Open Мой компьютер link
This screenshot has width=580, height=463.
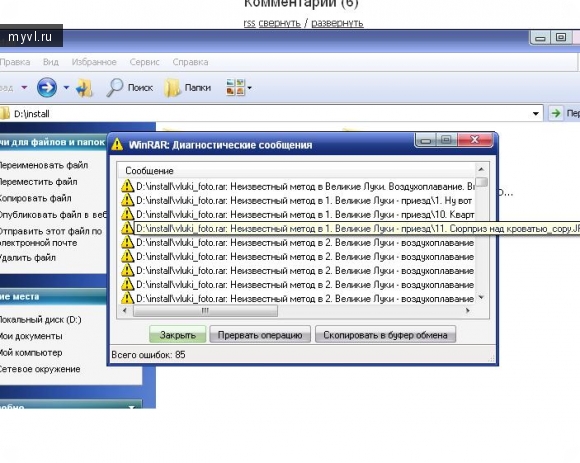pos(31,352)
